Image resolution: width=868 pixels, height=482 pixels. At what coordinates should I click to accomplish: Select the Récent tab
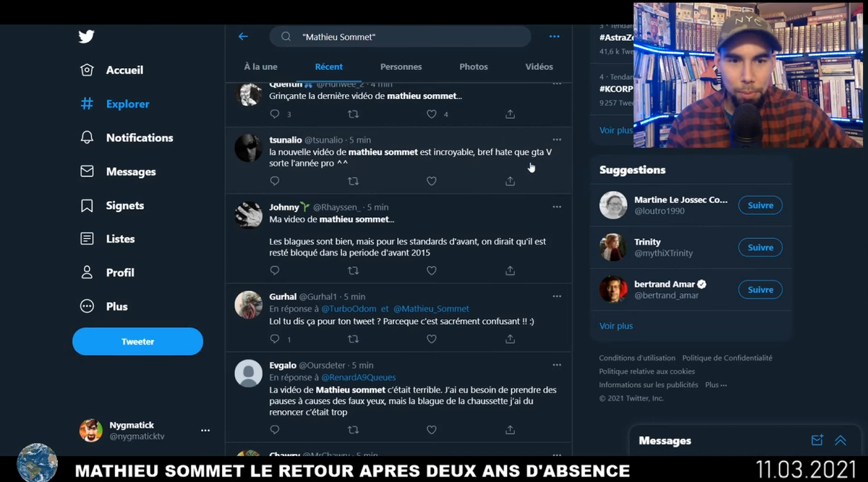coord(329,67)
